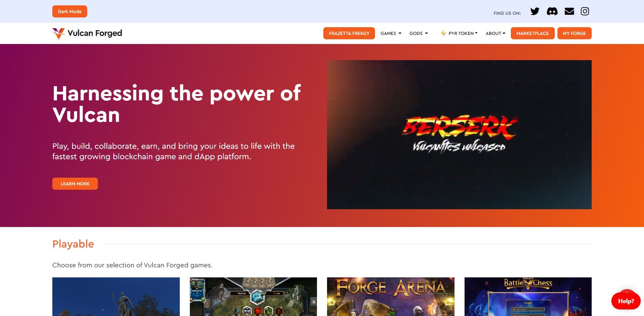The height and width of the screenshot is (316, 644).
Task: Open the red Help chat bubble
Action: pos(626,301)
